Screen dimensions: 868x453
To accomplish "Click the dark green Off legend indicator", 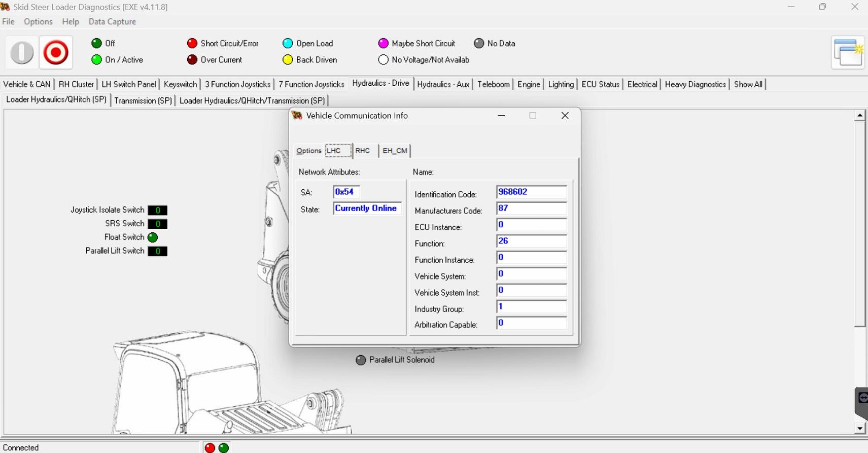I will (x=96, y=43).
